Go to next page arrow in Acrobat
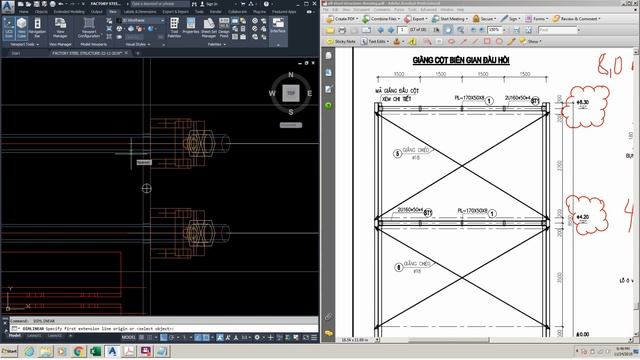 (x=391, y=30)
